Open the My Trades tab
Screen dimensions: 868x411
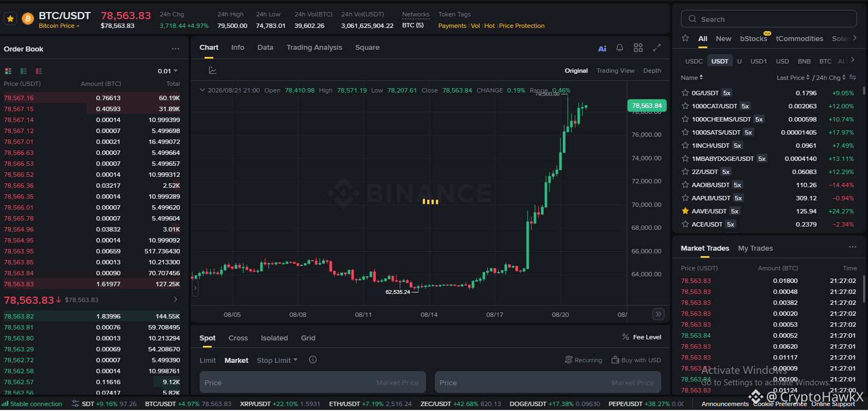pyautogui.click(x=755, y=248)
